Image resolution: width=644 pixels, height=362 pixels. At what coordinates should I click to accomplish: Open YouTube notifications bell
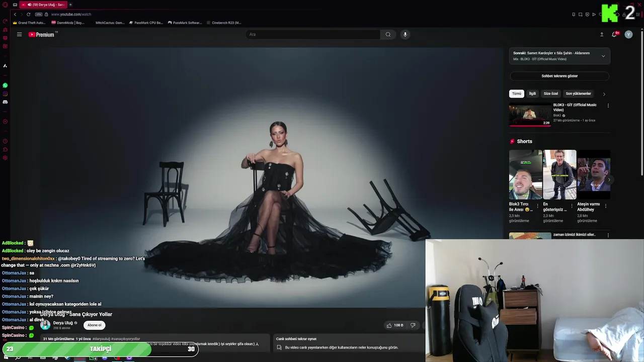(614, 35)
